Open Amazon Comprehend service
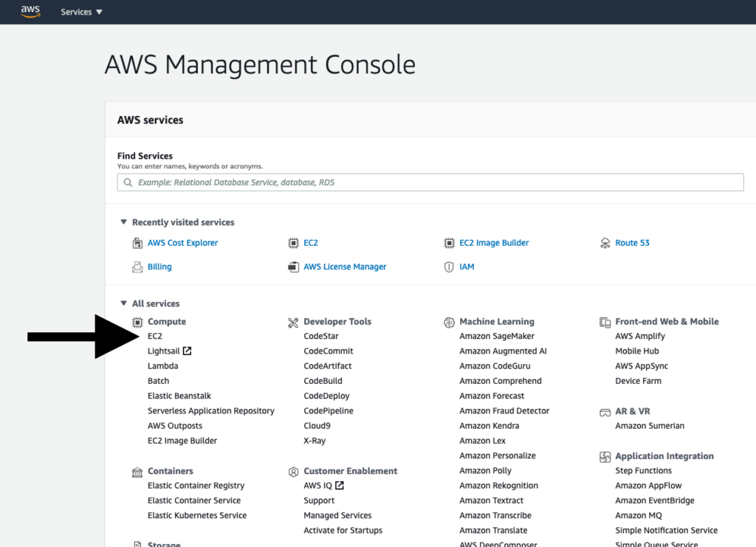Image resolution: width=756 pixels, height=547 pixels. click(x=501, y=381)
